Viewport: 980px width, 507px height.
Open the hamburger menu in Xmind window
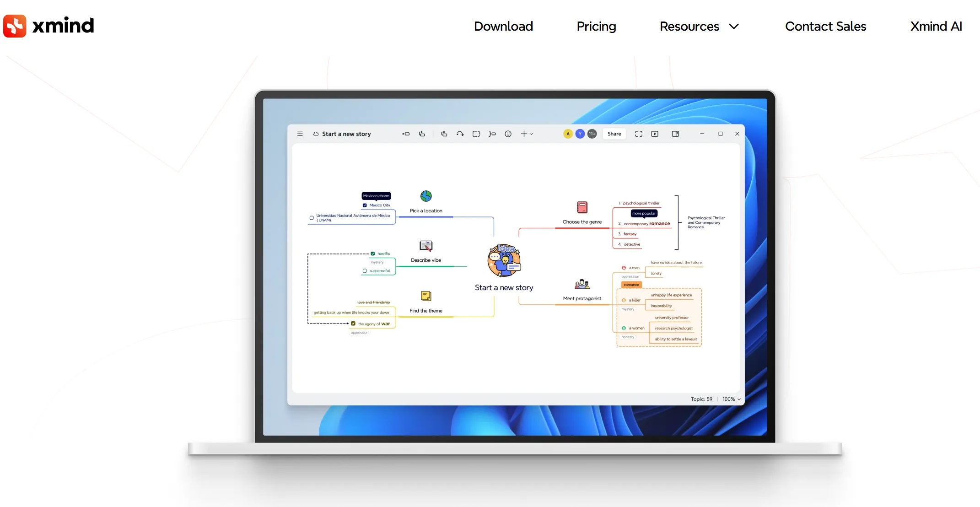coord(300,134)
